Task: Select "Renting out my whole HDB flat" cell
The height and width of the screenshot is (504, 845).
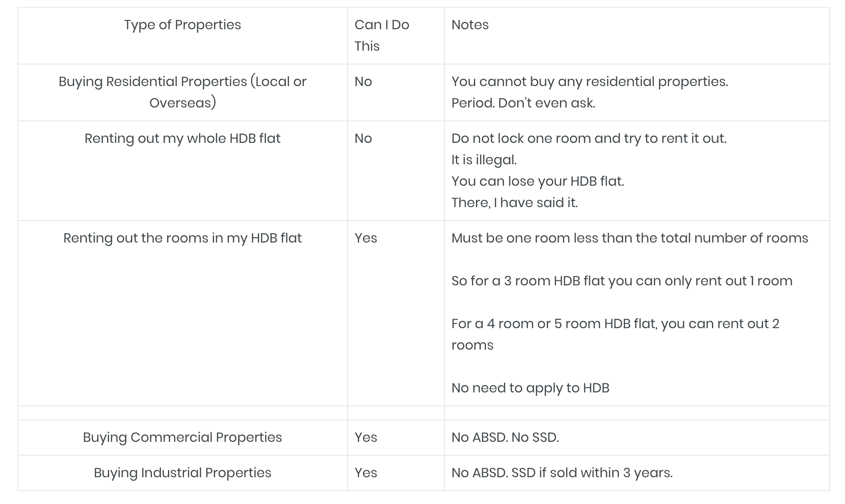Action: 182,139
